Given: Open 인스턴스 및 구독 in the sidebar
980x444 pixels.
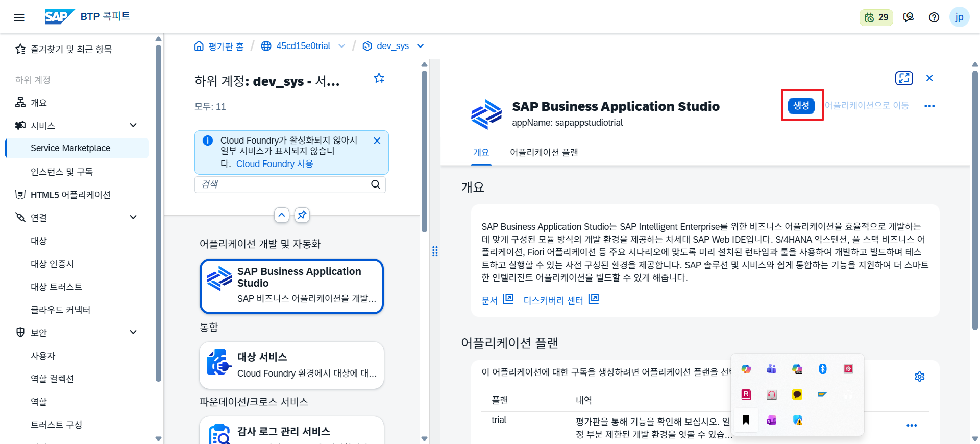Looking at the screenshot, I should coord(61,172).
